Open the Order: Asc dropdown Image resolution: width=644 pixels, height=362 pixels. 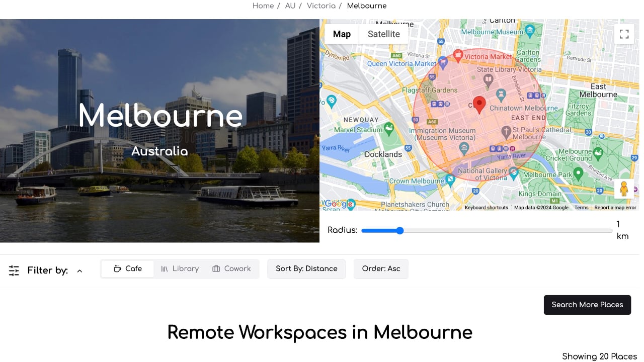tap(381, 269)
